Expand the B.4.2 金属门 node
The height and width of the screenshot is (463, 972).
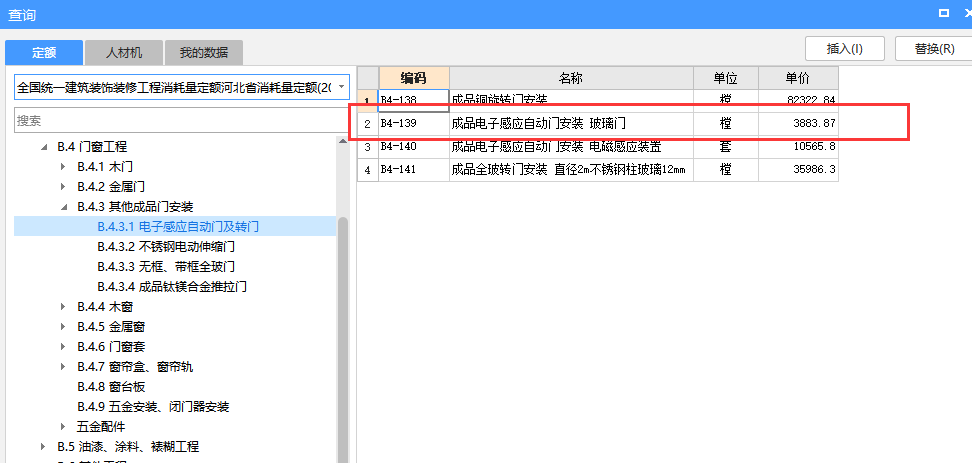click(64, 187)
